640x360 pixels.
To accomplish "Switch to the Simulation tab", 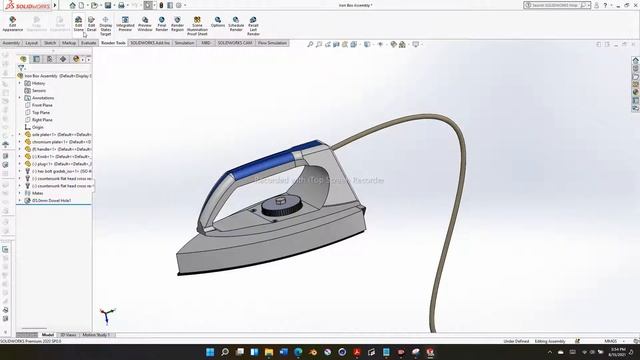I will [x=184, y=43].
